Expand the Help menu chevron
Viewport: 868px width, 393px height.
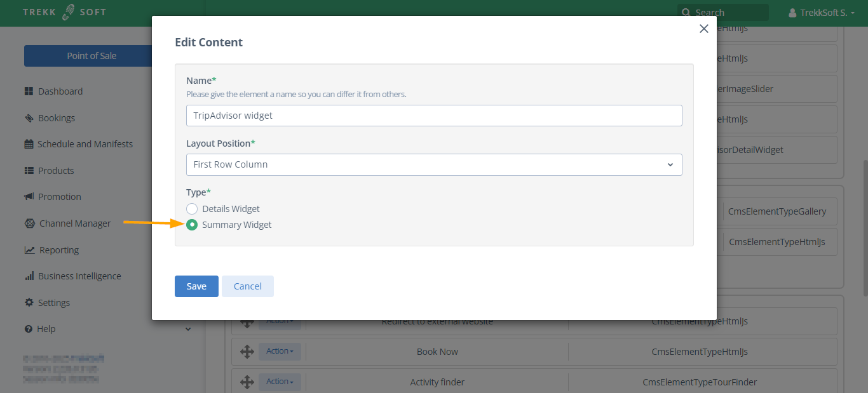coord(188,329)
